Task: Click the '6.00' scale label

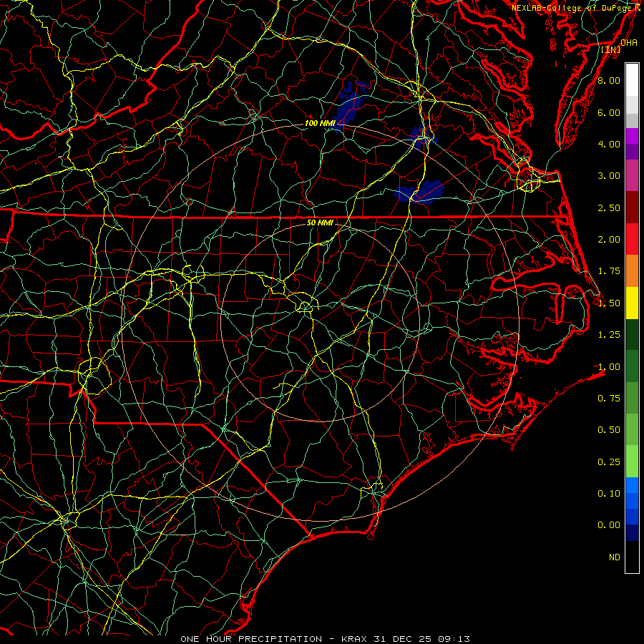Action: (x=609, y=112)
